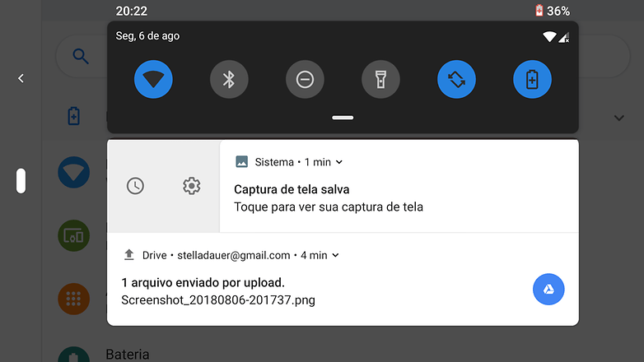Click the Google Drive round icon
The image size is (644, 362).
tap(548, 290)
